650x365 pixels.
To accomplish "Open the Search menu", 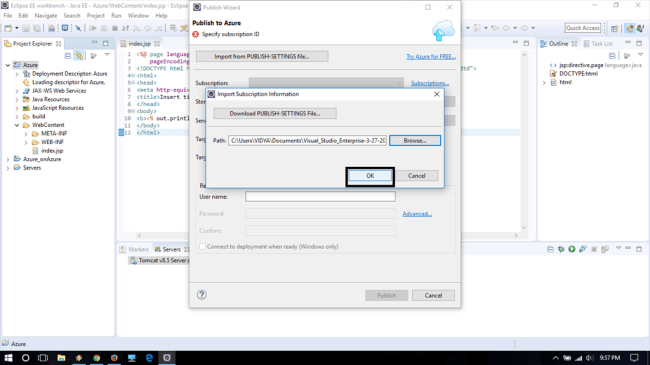I will coord(72,15).
